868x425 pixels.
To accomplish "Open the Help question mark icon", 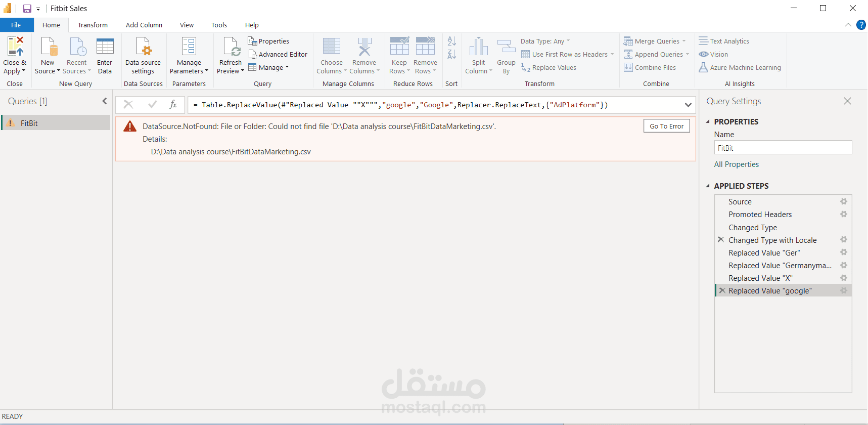I will click(861, 25).
